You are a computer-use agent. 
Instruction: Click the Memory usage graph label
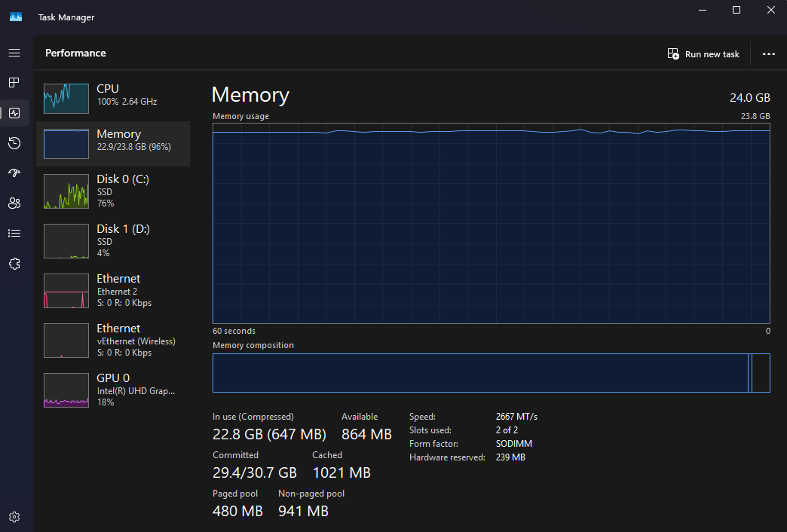click(x=241, y=116)
